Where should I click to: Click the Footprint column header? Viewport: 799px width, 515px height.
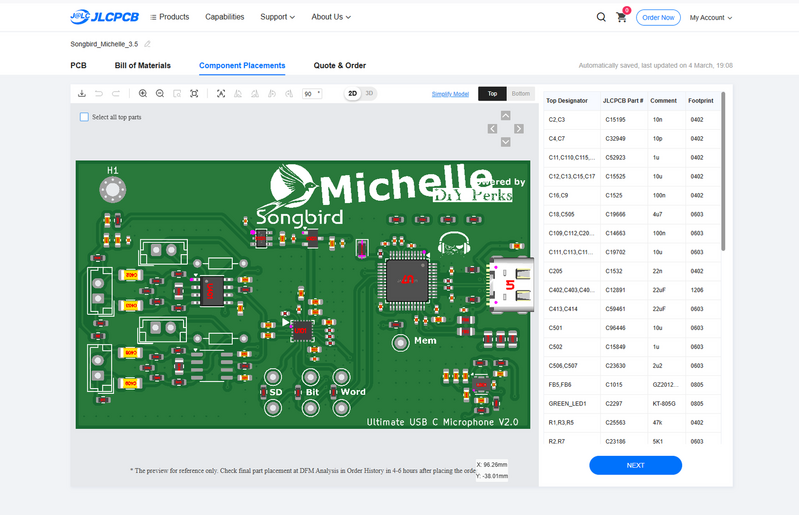tap(701, 100)
